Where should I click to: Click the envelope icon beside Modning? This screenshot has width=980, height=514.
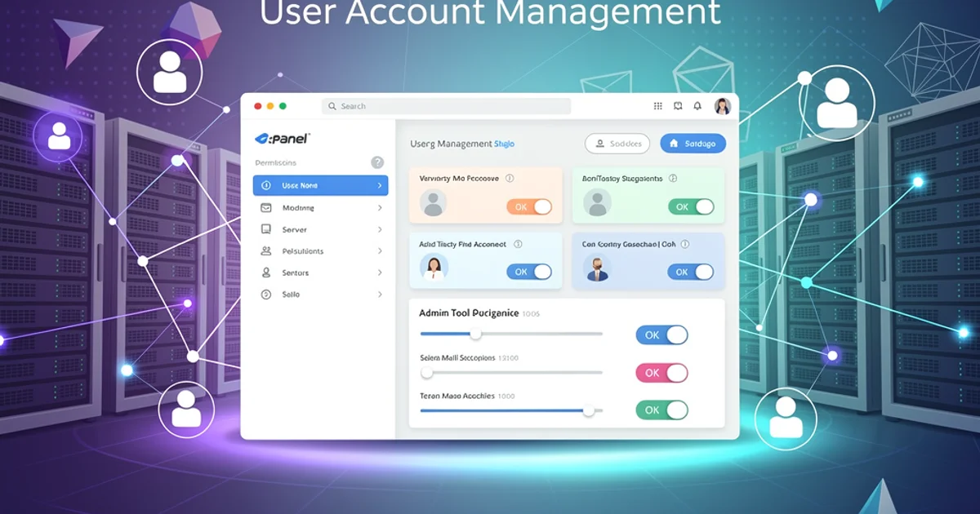point(266,208)
